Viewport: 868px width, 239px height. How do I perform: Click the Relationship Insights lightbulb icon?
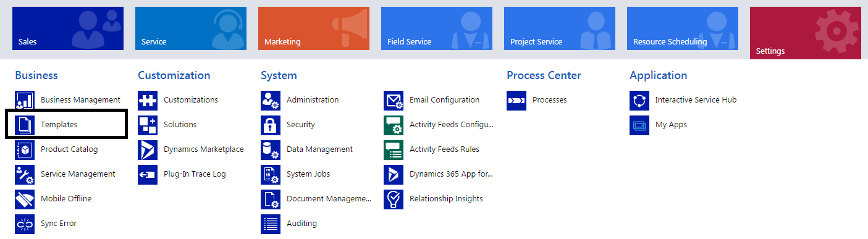click(x=394, y=199)
